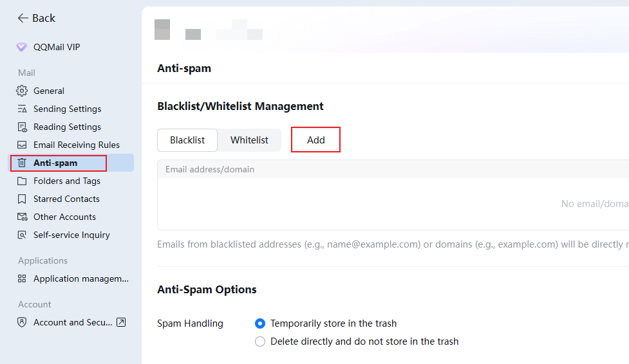The image size is (629, 364).
Task: Click the Back arrow icon
Action: pos(23,18)
